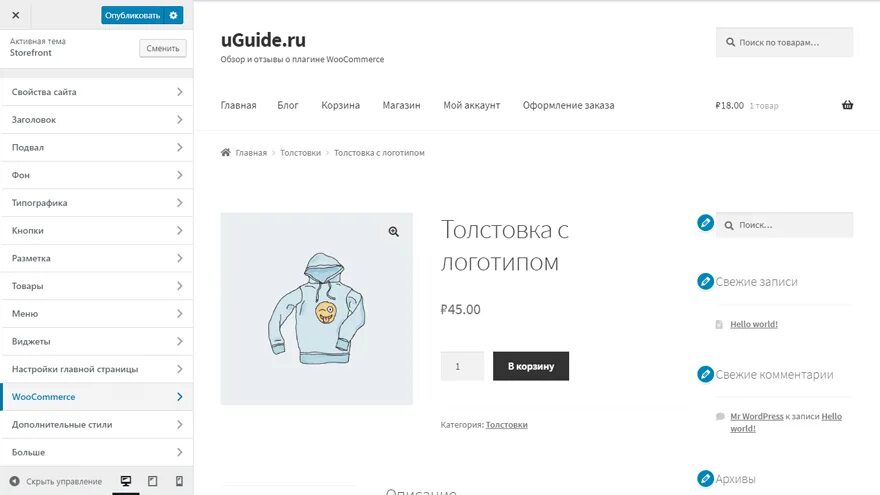Edit the search widget pencil icon
Image resolution: width=880 pixels, height=495 pixels.
tap(705, 223)
